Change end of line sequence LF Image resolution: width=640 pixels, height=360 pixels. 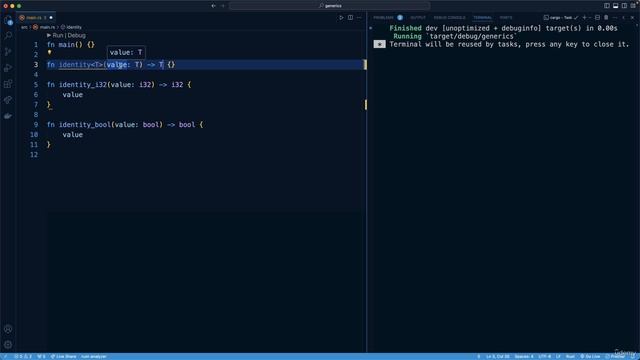click(x=558, y=356)
